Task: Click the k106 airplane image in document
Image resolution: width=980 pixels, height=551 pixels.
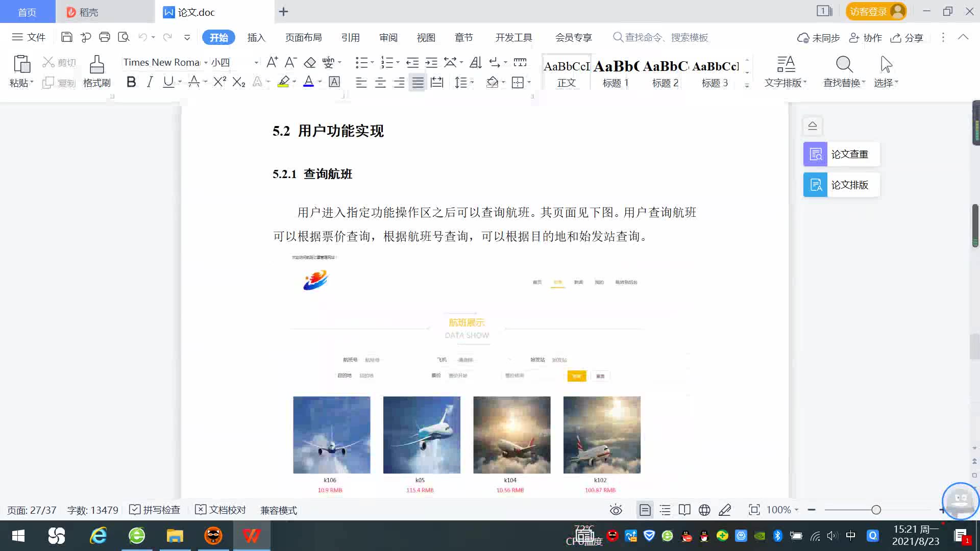Action: [332, 435]
